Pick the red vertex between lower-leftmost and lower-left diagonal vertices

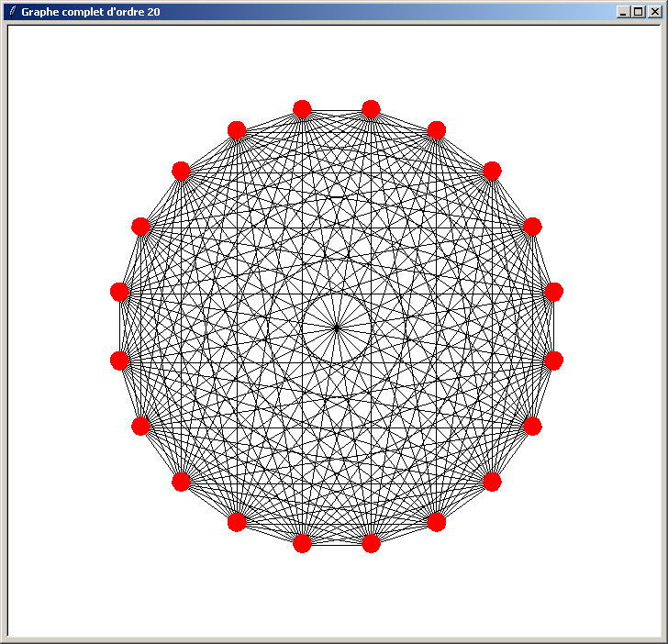click(140, 426)
